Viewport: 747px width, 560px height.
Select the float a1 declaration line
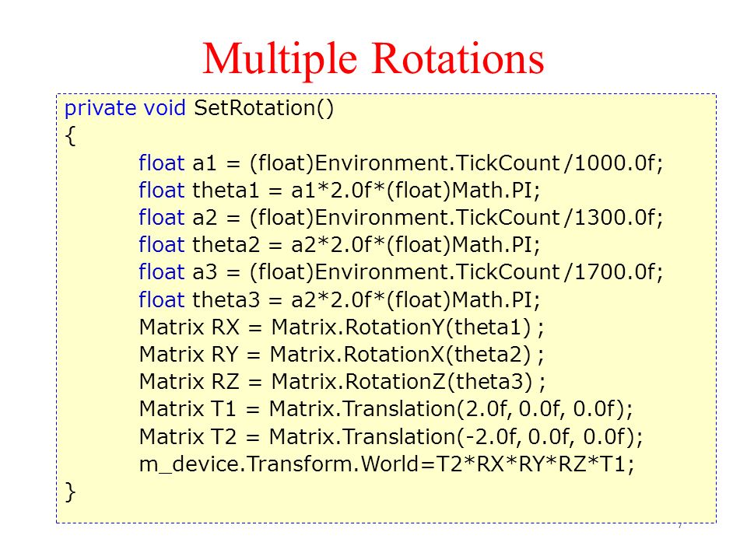(x=401, y=163)
